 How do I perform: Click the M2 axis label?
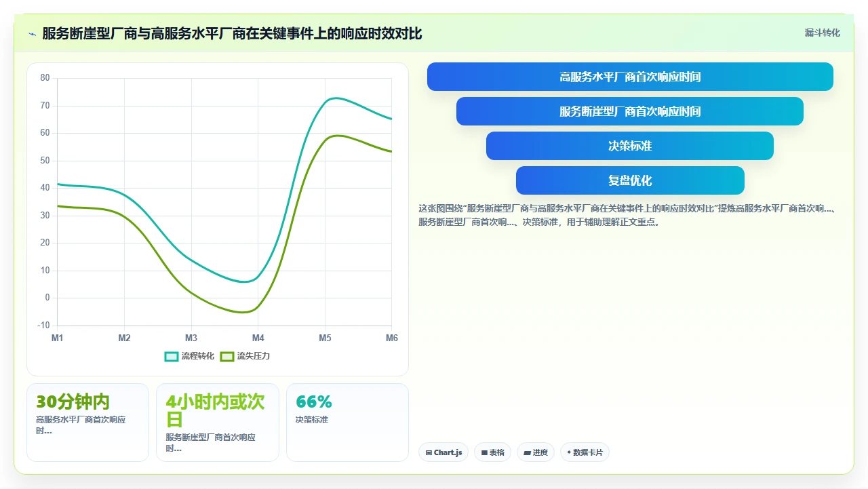(x=124, y=338)
